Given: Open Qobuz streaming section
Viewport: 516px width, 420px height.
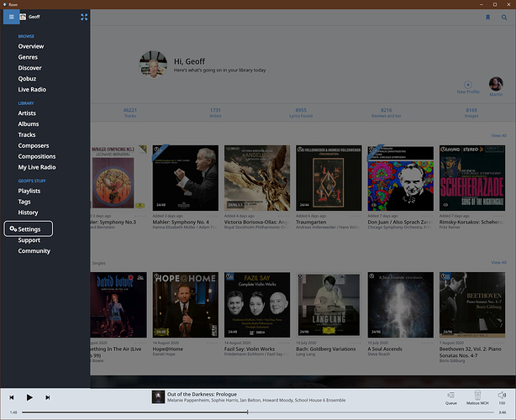Looking at the screenshot, I should [x=27, y=79].
